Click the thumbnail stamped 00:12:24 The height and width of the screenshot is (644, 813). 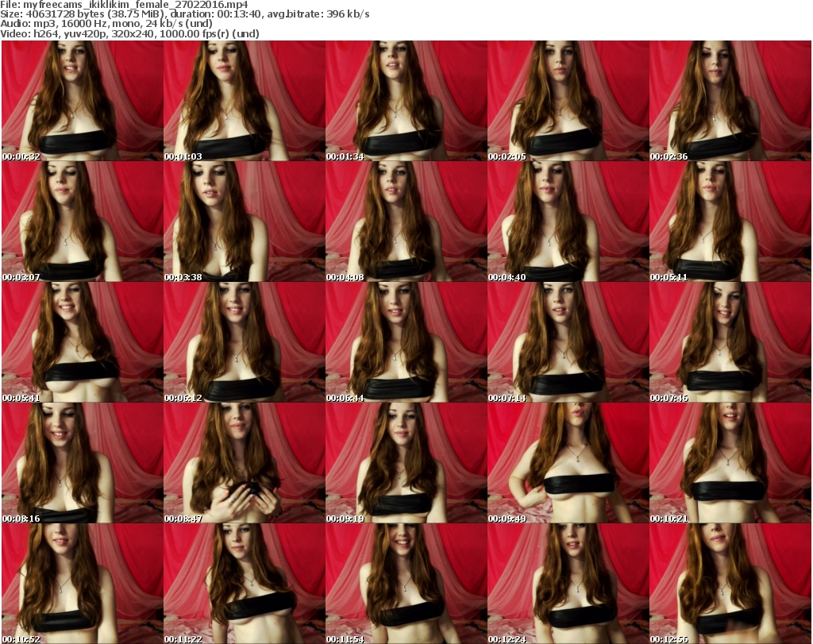568,584
